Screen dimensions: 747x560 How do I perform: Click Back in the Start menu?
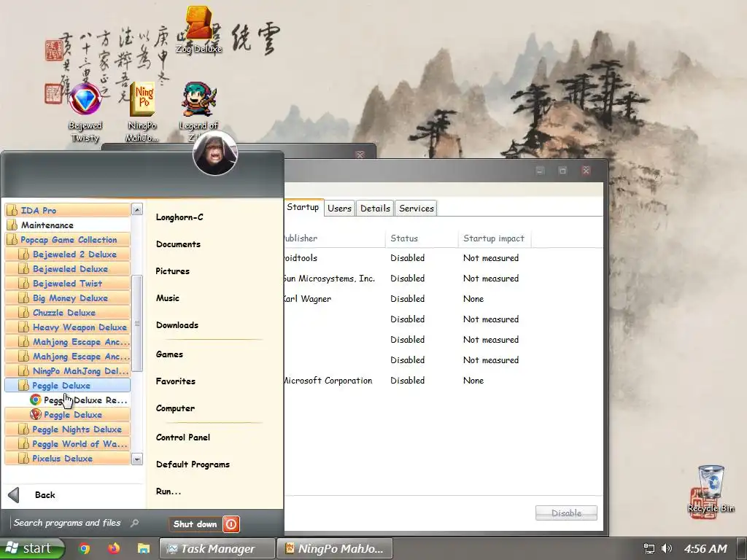44,495
